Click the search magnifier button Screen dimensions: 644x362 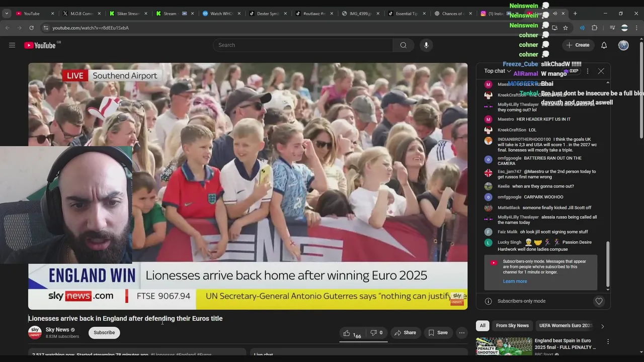coord(404,45)
